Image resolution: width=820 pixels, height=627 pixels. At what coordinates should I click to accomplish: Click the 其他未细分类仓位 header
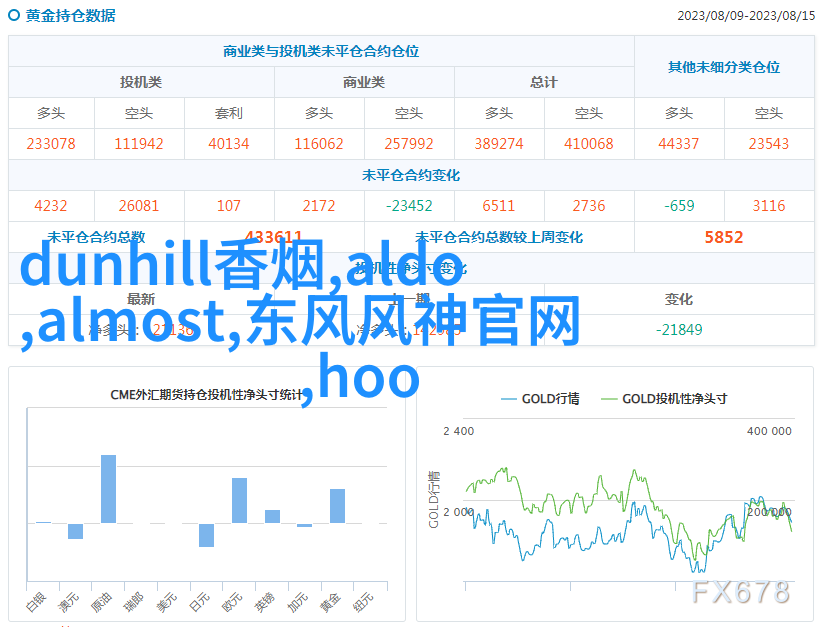[x=724, y=67]
